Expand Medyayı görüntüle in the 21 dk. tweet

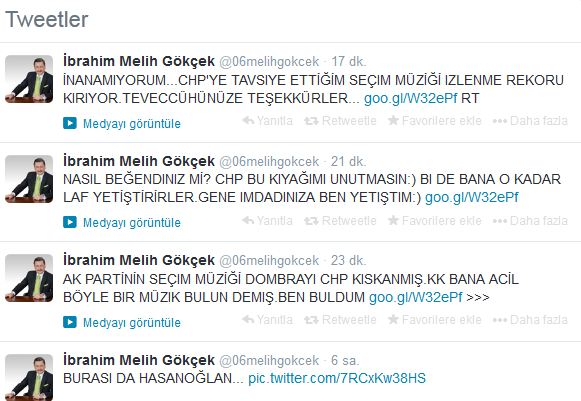pos(132,222)
